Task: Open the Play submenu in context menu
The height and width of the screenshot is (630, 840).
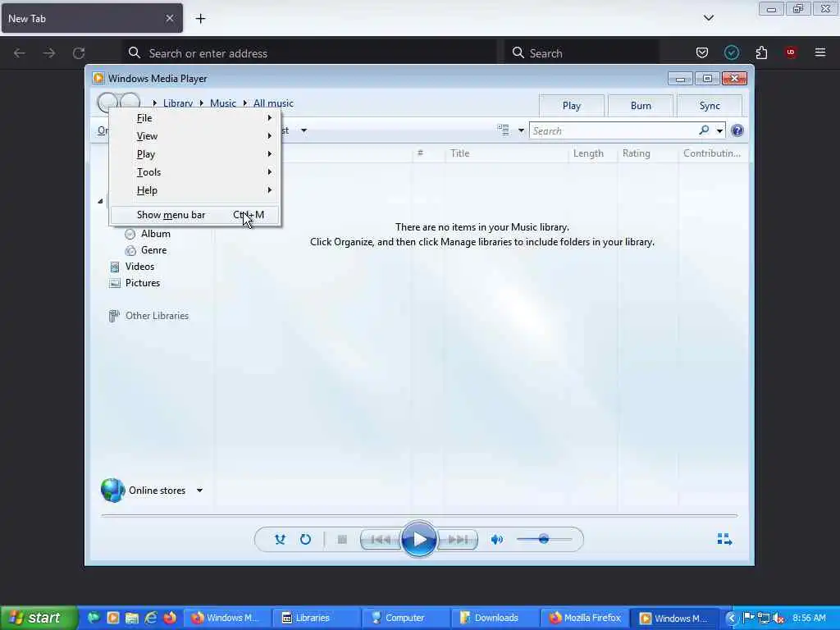Action: coord(195,154)
